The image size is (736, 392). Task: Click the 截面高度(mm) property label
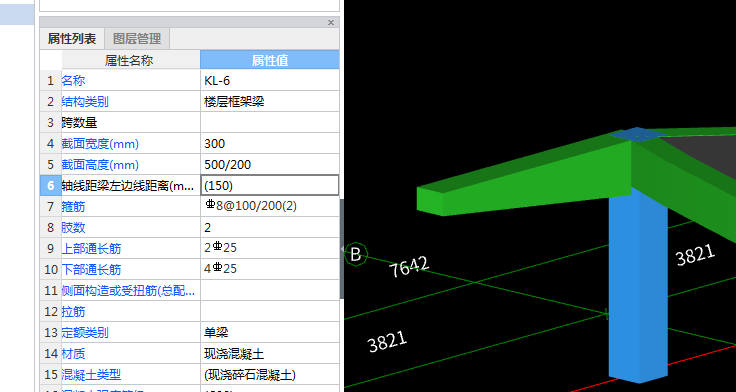click(x=100, y=165)
